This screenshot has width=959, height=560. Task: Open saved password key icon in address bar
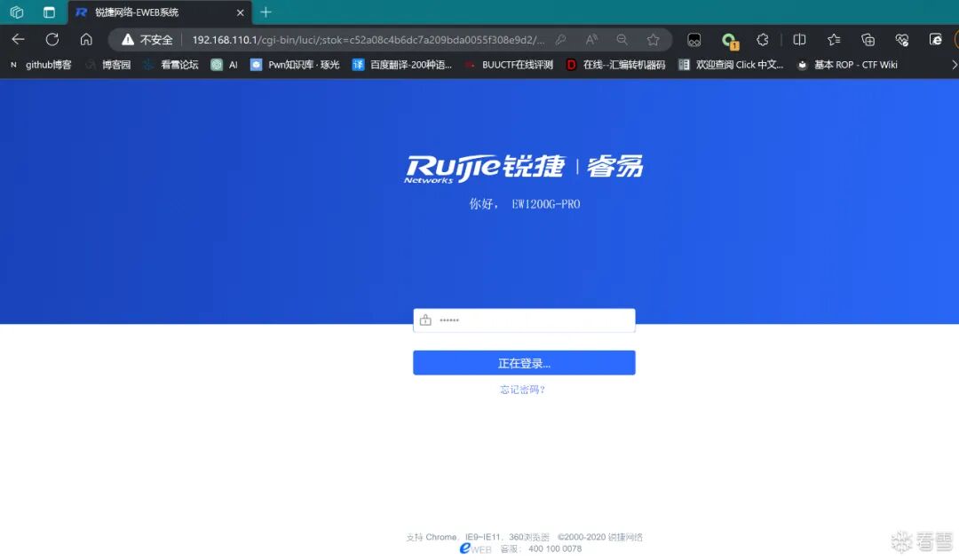point(560,40)
